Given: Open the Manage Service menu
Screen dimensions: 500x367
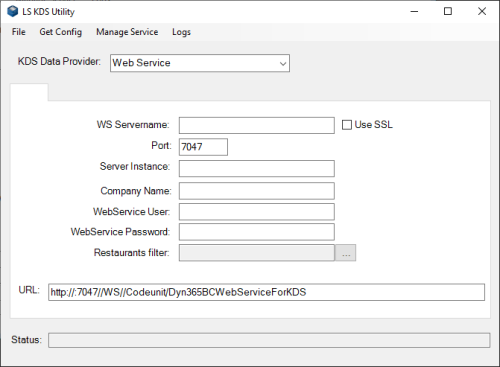Looking at the screenshot, I should pos(127,32).
